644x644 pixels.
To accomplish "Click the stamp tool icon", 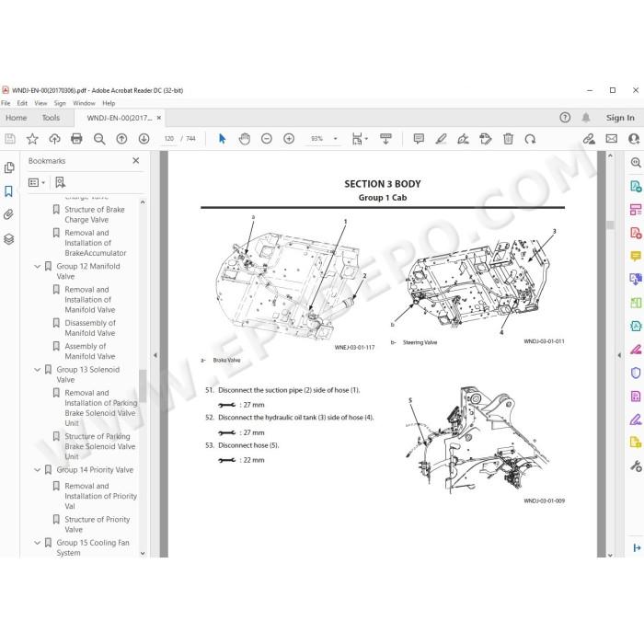I will tap(486, 139).
